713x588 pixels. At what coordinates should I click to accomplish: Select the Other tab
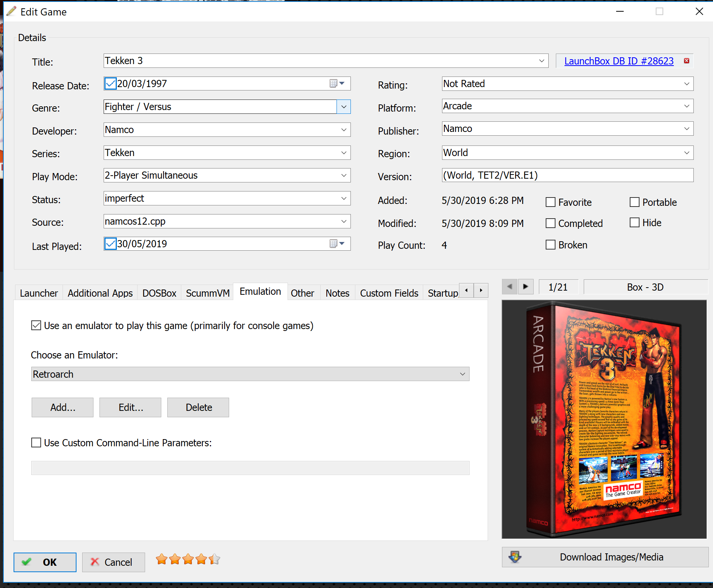pos(302,293)
